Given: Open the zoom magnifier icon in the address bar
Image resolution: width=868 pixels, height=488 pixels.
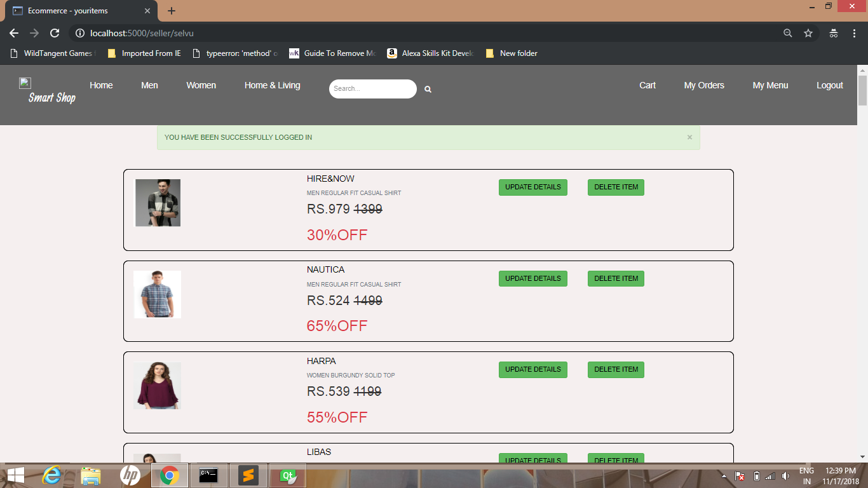Looking at the screenshot, I should pos(788,33).
